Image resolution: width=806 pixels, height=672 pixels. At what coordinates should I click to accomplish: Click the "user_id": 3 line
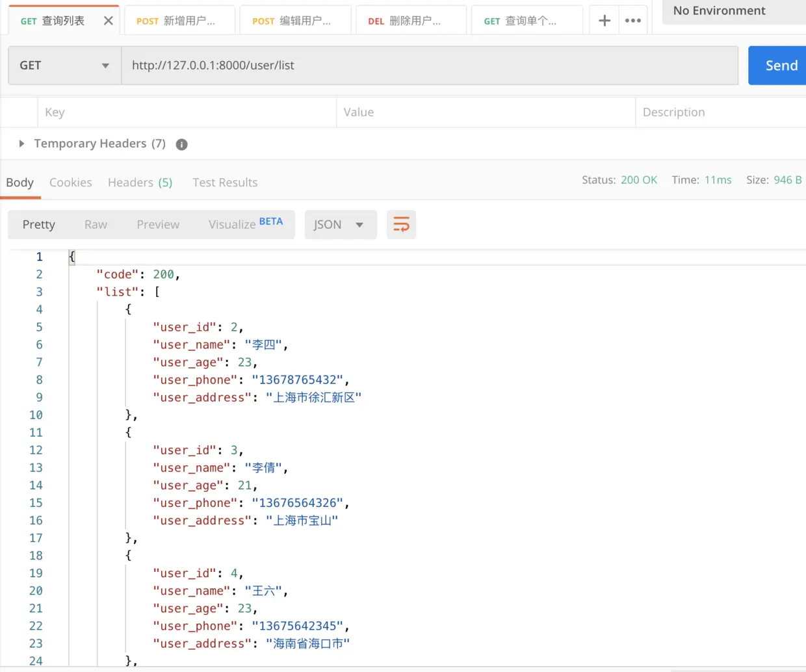198,450
